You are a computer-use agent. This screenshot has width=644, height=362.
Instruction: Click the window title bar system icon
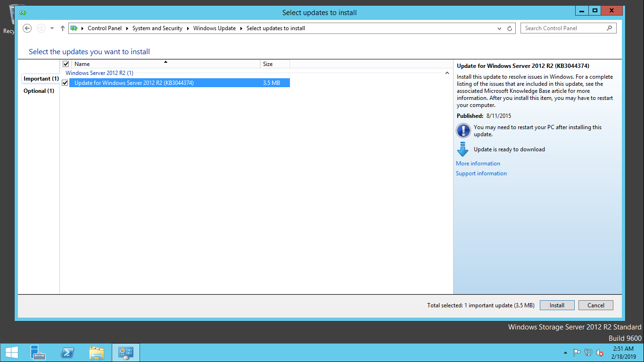(23, 13)
